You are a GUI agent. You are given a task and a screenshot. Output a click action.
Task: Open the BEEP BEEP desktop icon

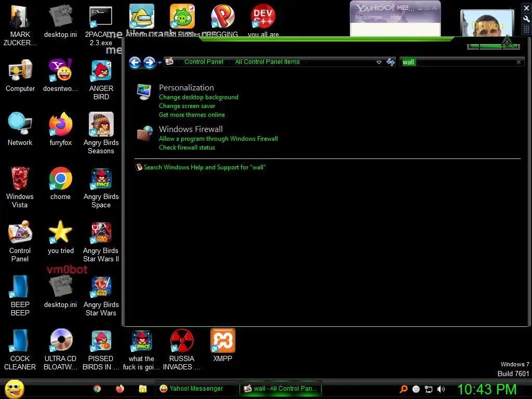pyautogui.click(x=20, y=296)
